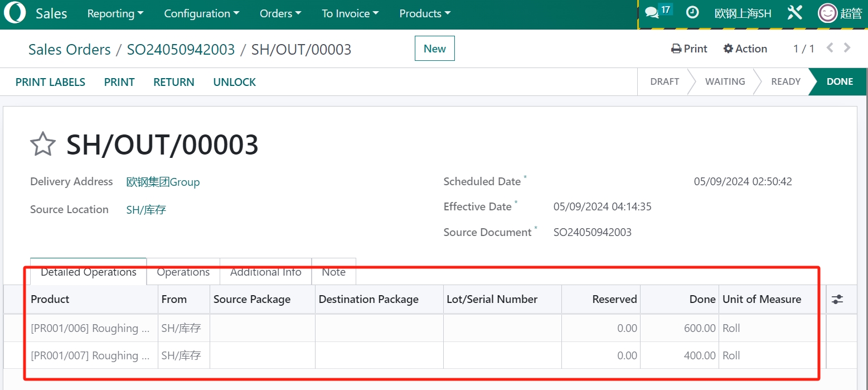Mark SH/OUT/00003 as favorite with star
This screenshot has height=390, width=868.
[43, 145]
